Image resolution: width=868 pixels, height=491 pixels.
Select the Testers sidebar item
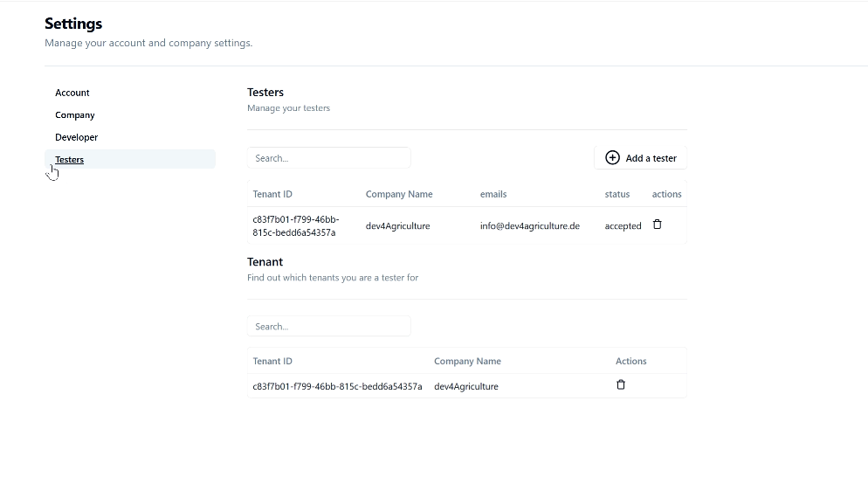point(130,159)
